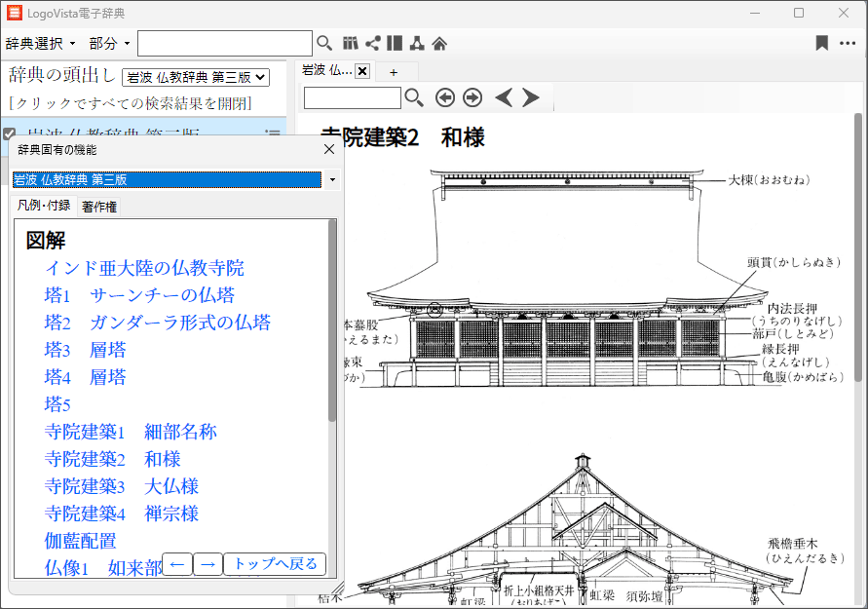Click the トップへ戻る button
868x609 pixels.
275,564
